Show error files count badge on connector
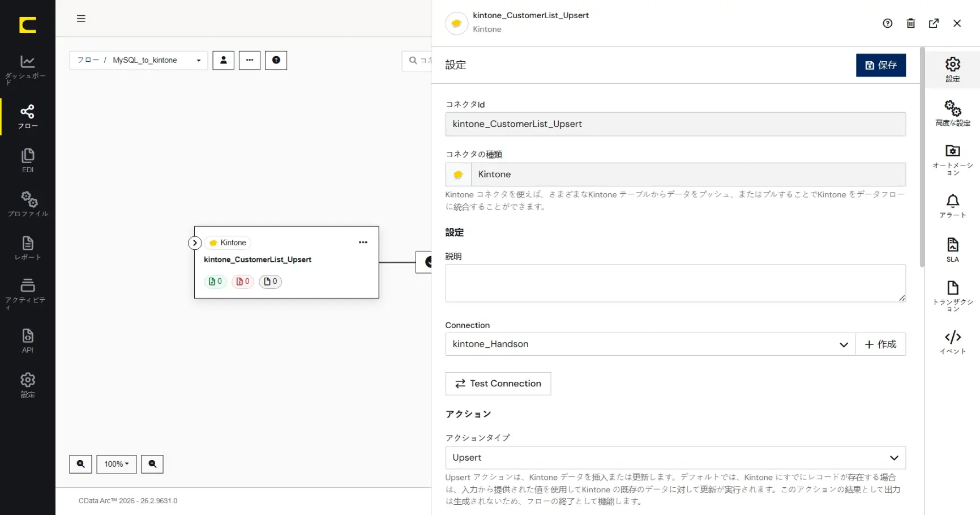The image size is (980, 515). (242, 282)
